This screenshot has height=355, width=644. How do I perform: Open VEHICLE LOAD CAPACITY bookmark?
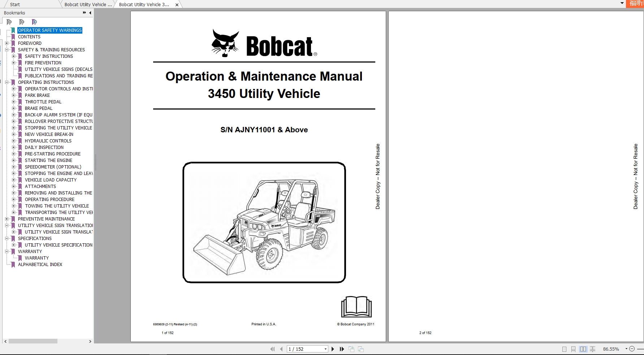[x=51, y=180]
